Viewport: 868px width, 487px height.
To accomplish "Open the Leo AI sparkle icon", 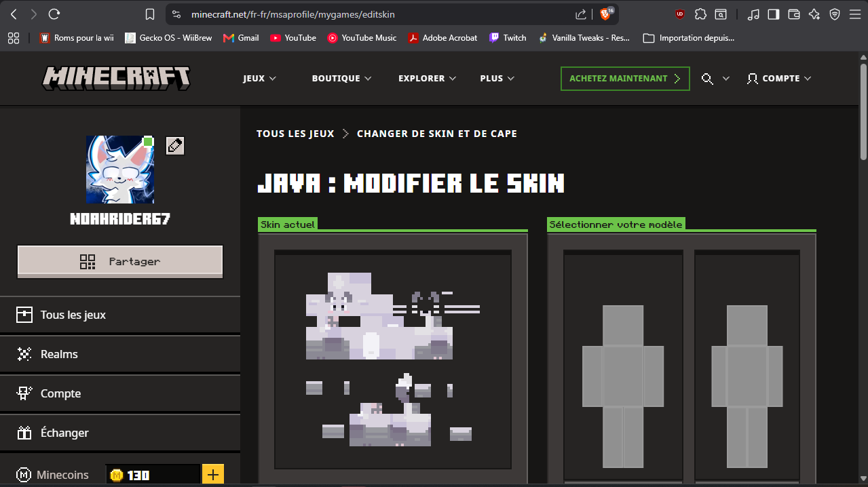I will (814, 14).
